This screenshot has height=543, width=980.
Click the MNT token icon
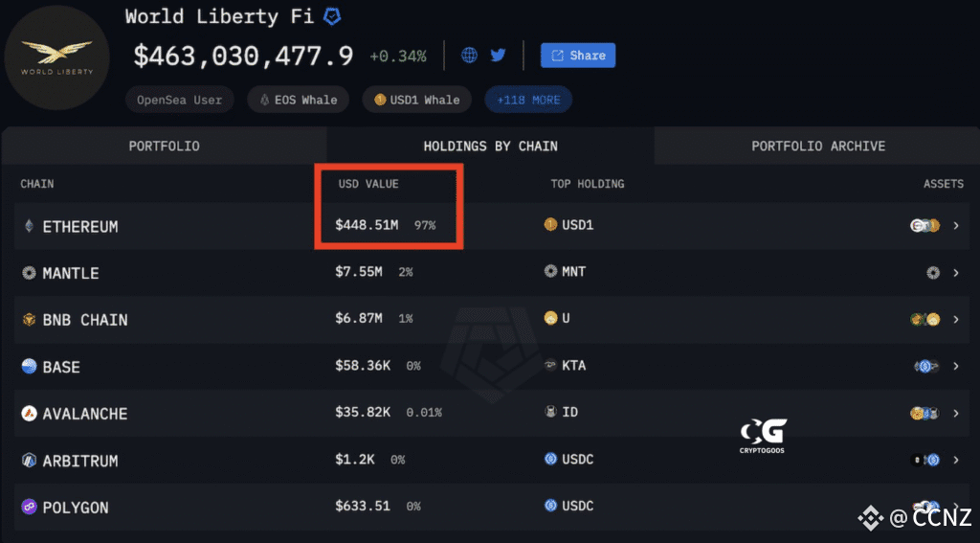[550, 272]
